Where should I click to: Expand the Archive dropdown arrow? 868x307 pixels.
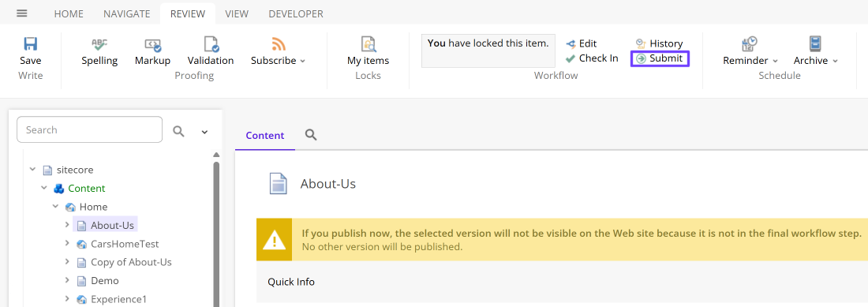835,61
